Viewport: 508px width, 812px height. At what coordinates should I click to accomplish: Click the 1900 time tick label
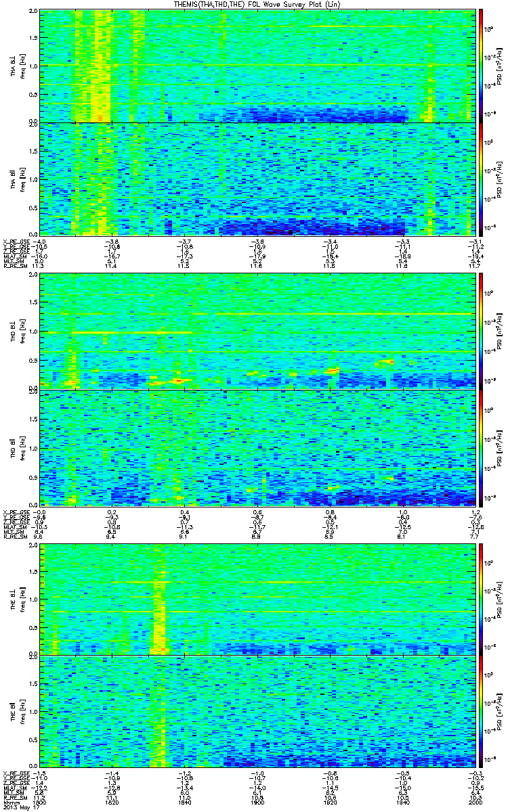tap(256, 803)
